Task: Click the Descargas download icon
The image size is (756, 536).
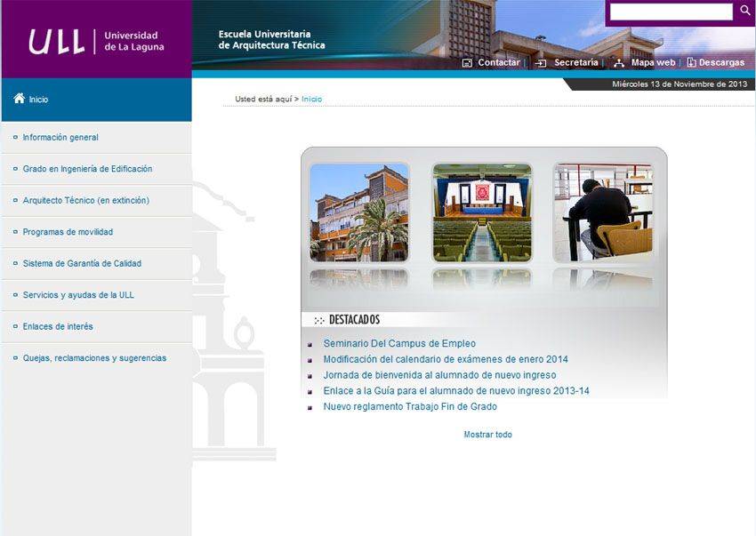Action: [x=691, y=63]
